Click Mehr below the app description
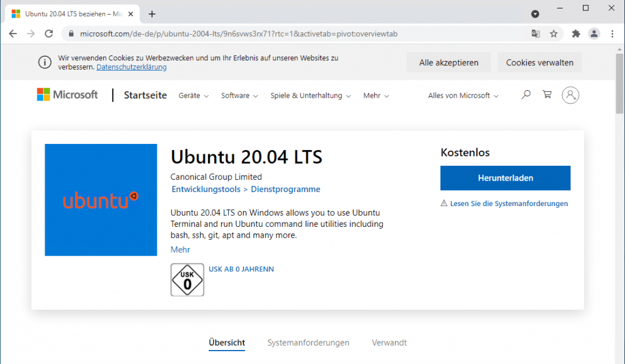The image size is (625, 364). pyautogui.click(x=180, y=250)
